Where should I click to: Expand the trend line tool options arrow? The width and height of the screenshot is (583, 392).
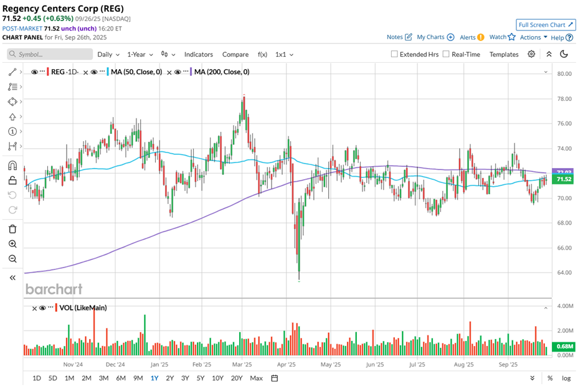pyautogui.click(x=21, y=72)
